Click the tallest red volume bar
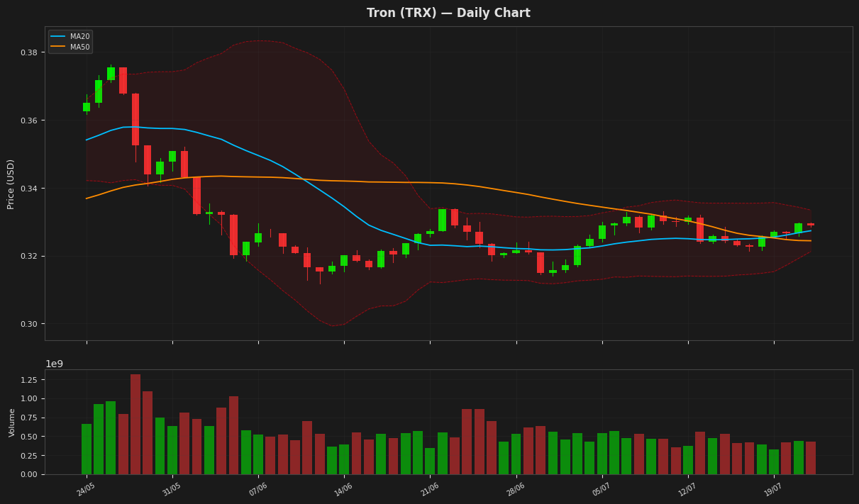The height and width of the screenshot is (504, 859). (135, 424)
